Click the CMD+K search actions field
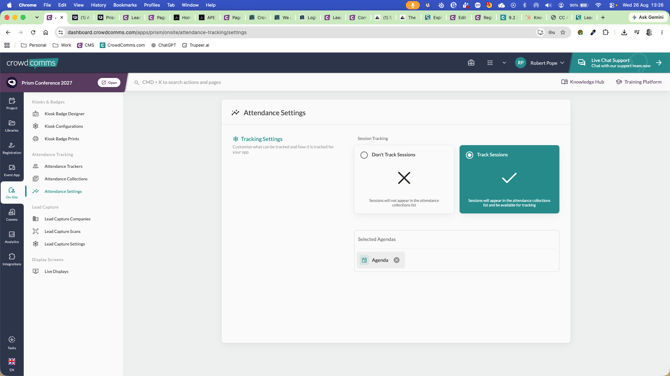Viewport: 670px width, 376px height. [182, 82]
